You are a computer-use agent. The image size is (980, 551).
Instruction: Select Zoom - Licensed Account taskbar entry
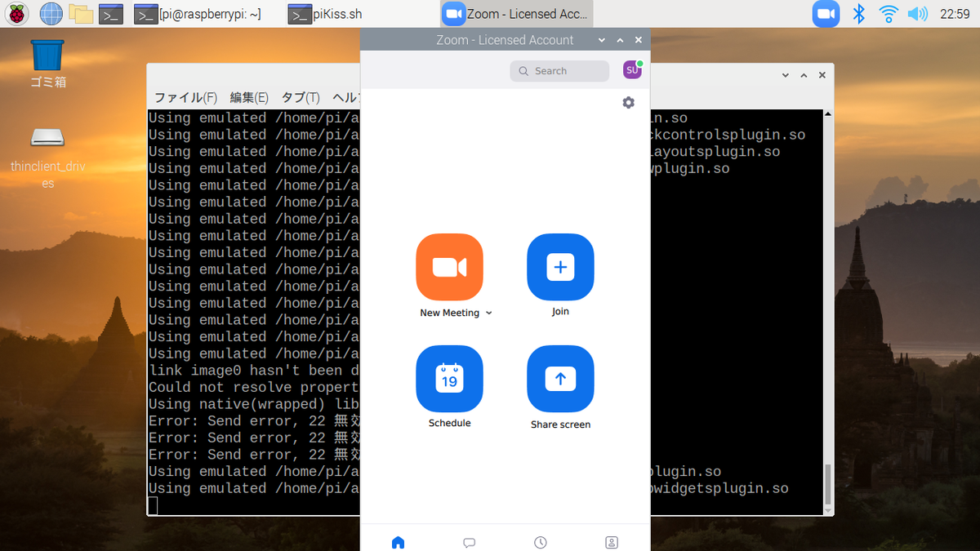click(517, 14)
